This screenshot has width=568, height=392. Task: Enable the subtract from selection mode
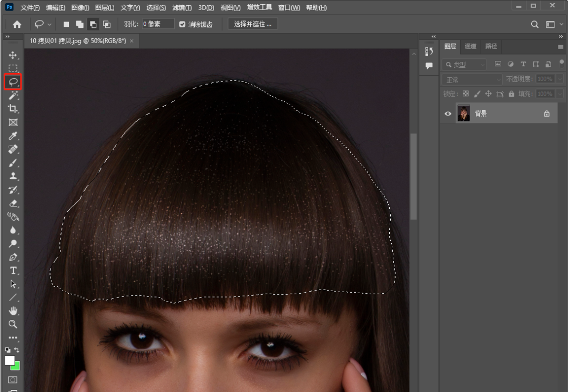click(x=93, y=24)
